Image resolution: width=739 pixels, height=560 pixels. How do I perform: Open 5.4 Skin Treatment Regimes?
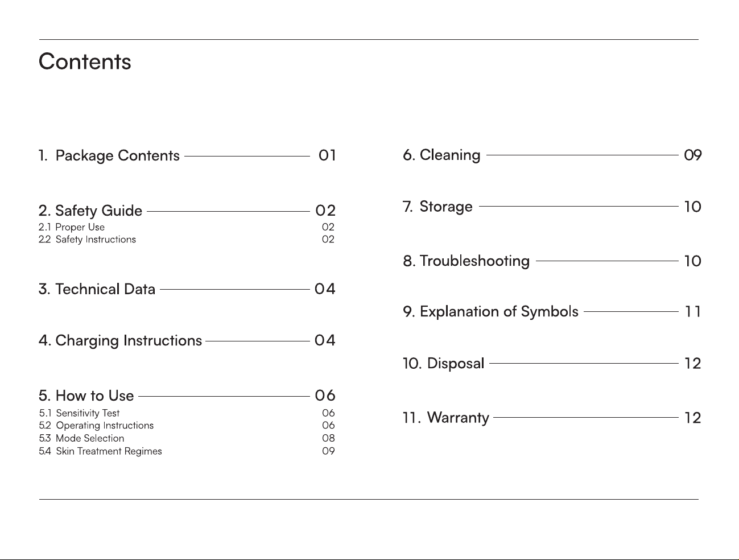click(101, 451)
